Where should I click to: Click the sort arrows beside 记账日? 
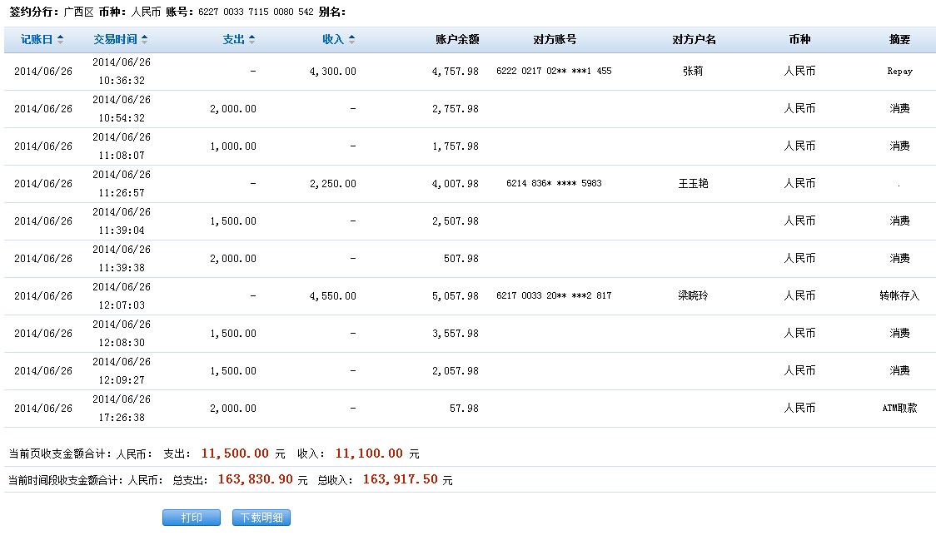click(60, 39)
